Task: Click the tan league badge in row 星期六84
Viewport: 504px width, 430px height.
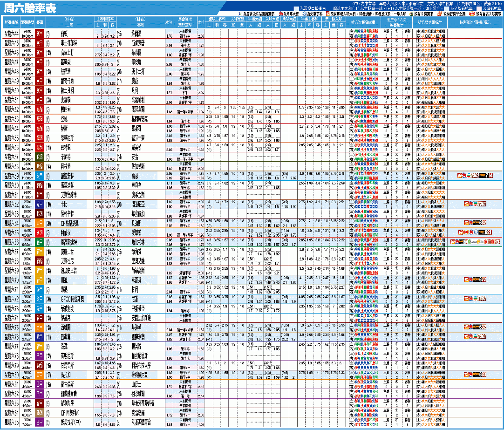Action: [40, 413]
